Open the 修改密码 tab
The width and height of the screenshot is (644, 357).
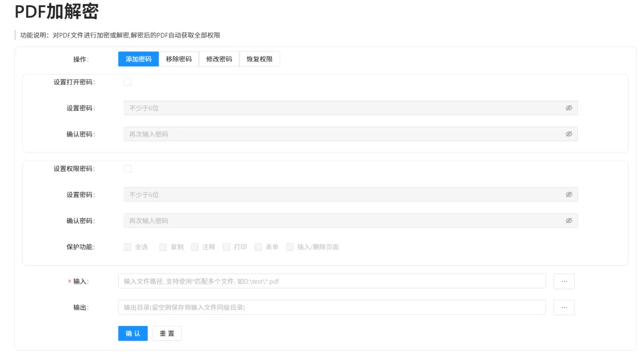219,59
